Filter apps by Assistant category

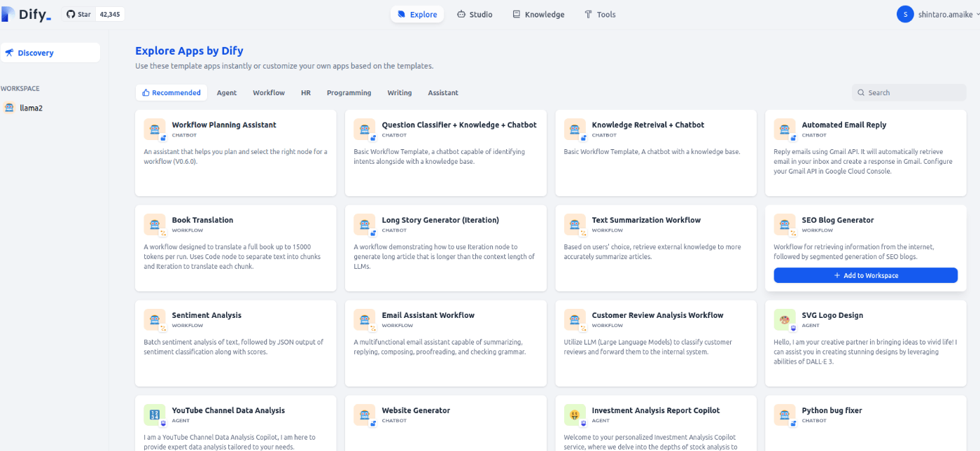tap(443, 92)
